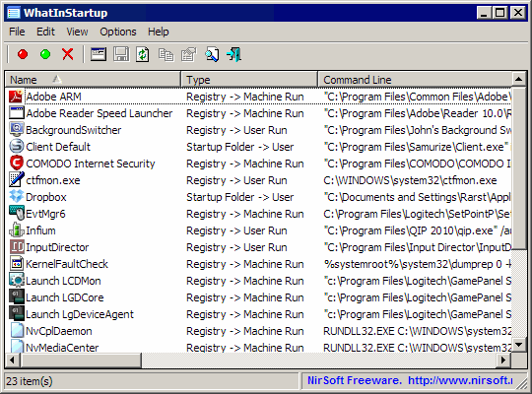This screenshot has height=394, width=532.
Task: Click the vertical scrollbar thumb
Action: (x=518, y=168)
